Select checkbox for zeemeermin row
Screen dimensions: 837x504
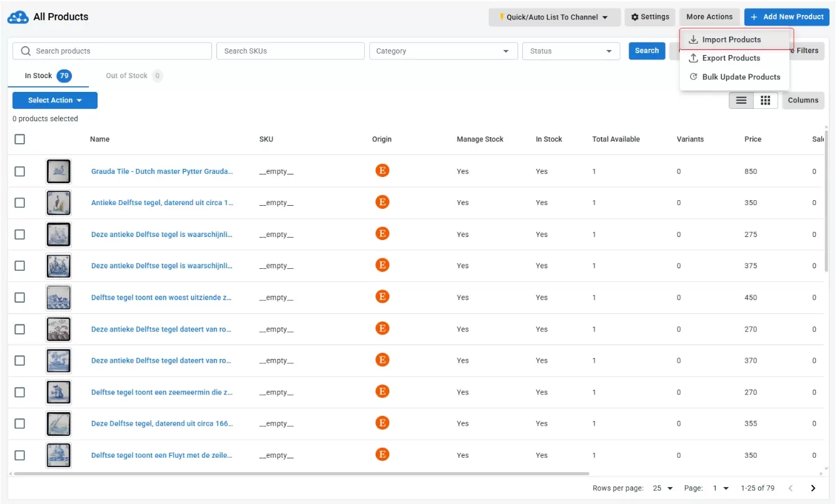pos(20,392)
